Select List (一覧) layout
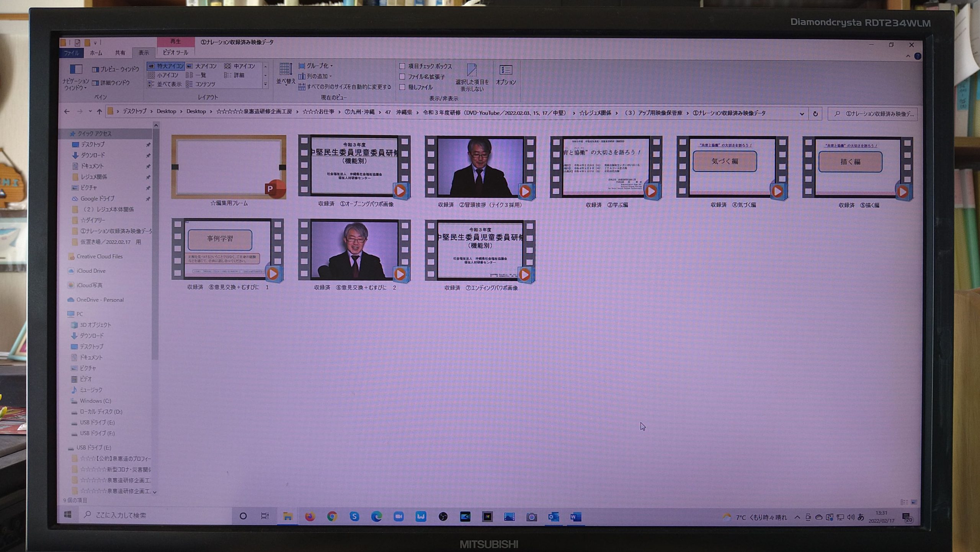Image resolution: width=980 pixels, height=552 pixels. point(196,75)
